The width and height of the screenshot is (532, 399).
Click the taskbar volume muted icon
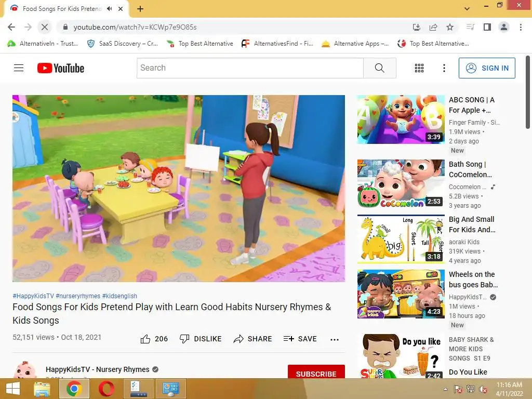[483, 389]
